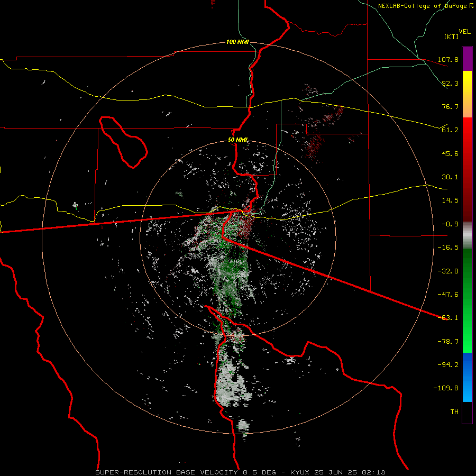Click the 14.5 velocity scale value
The width and height of the screenshot is (476, 476).
click(x=450, y=200)
